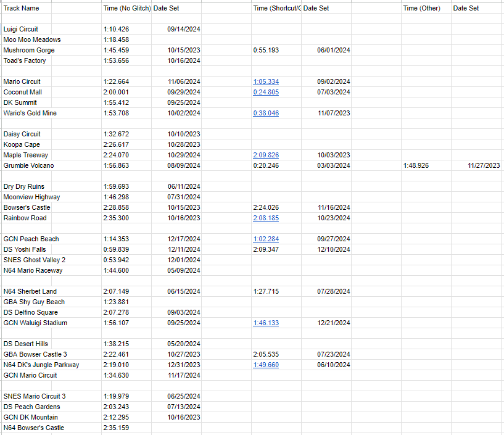Select the 11/16/2024 date cell
504x435 pixels.
tap(326, 207)
